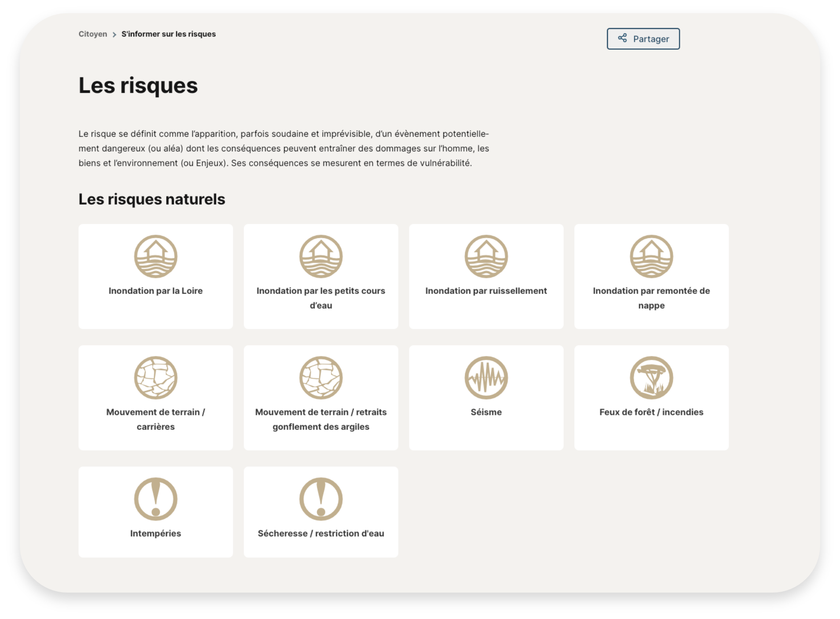Open Inondation par les petits cours d'eau

[321, 298]
